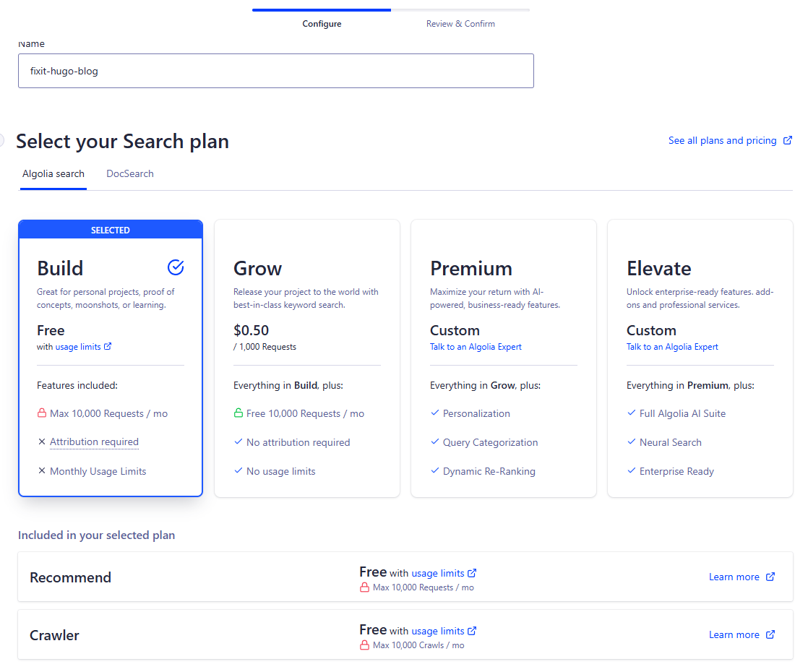
Task: Click the Crawler row title
Action: coord(55,635)
